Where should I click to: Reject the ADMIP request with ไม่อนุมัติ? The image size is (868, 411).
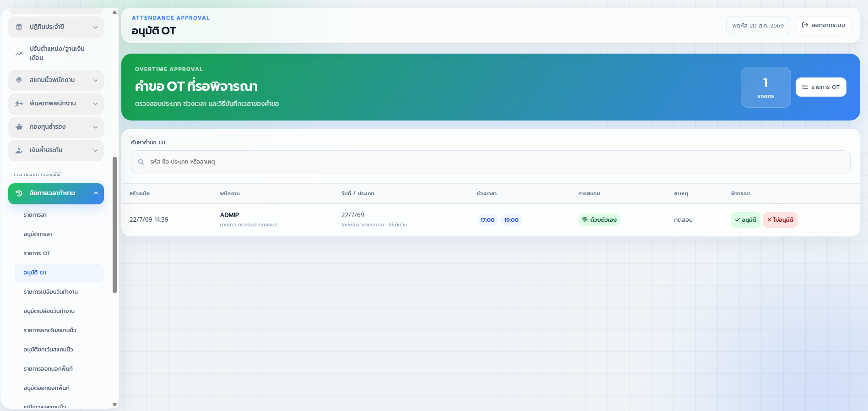(x=780, y=220)
